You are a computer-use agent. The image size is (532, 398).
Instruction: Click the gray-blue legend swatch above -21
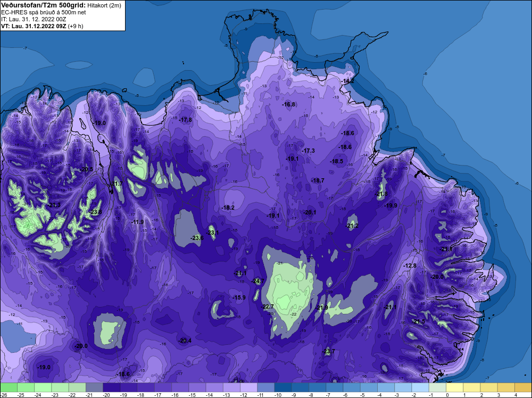point(94,387)
